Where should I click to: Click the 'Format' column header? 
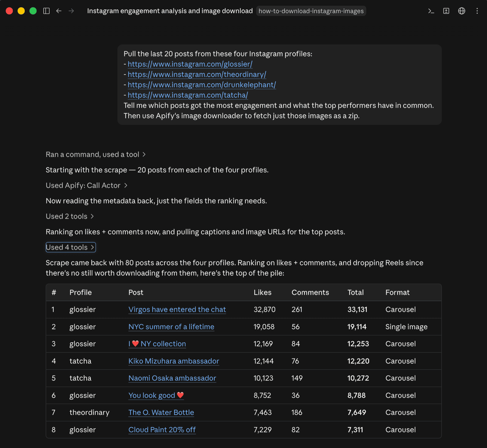pyautogui.click(x=398, y=292)
